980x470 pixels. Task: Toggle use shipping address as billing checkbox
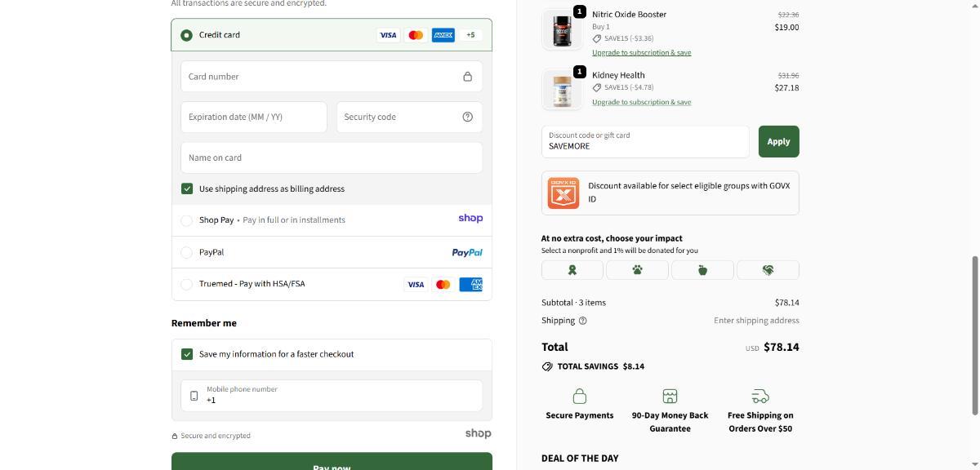[x=187, y=188]
